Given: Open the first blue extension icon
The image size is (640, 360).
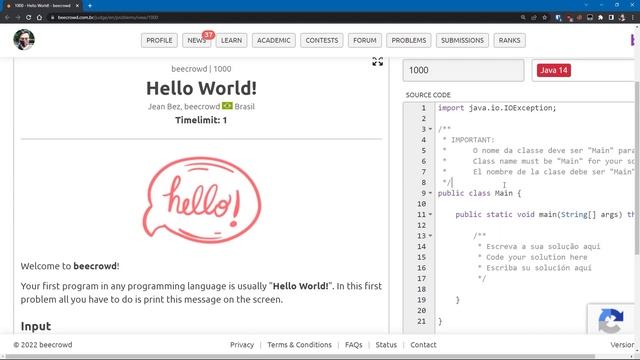Looking at the screenshot, I should 558,18.
